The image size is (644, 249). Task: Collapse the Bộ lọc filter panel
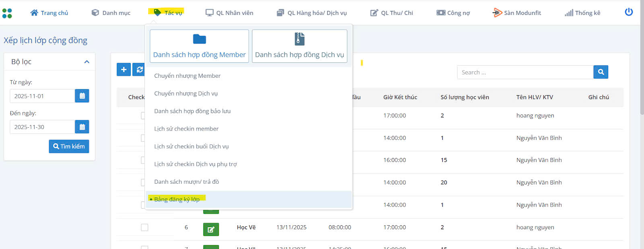(87, 62)
